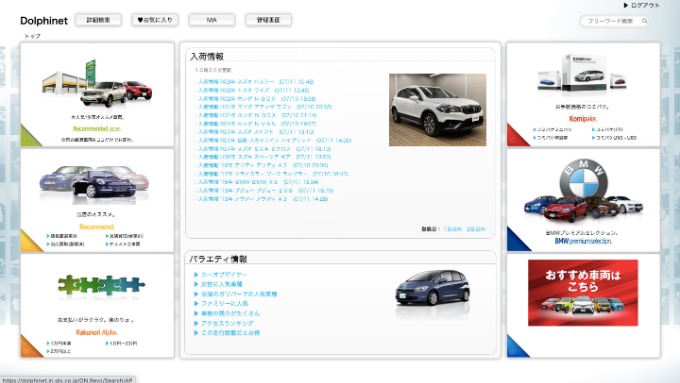680x383 pixels.
Task: Open the ホンダ N BOX 07/10 21:14 link
Action: coord(256,115)
